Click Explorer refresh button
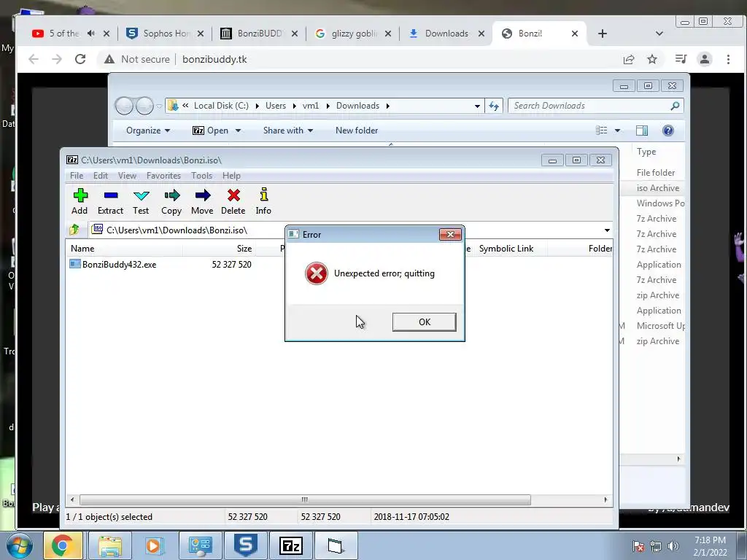 494,106
